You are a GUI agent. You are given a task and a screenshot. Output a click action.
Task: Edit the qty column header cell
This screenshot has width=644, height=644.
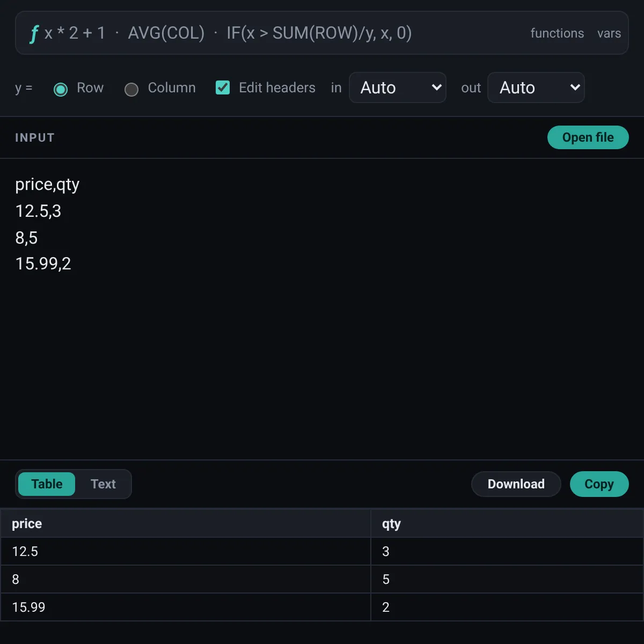tap(507, 524)
